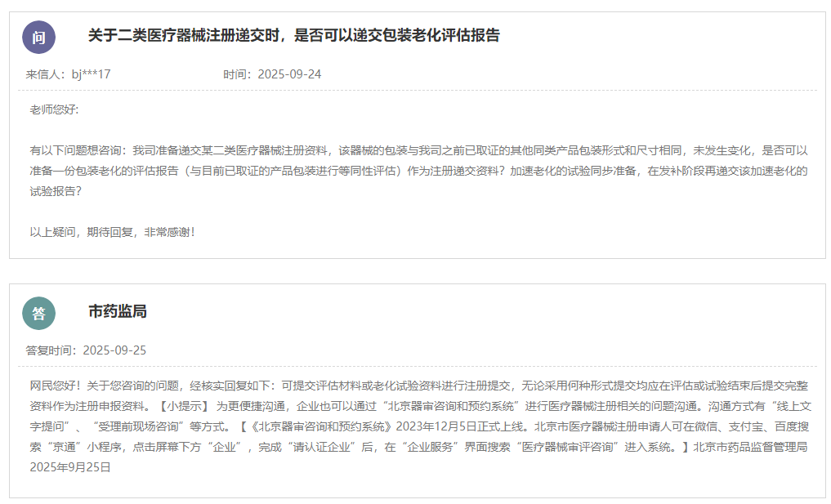Click the 京通 mini-program name
Viewport: 831px width, 504px height.
pos(66,448)
